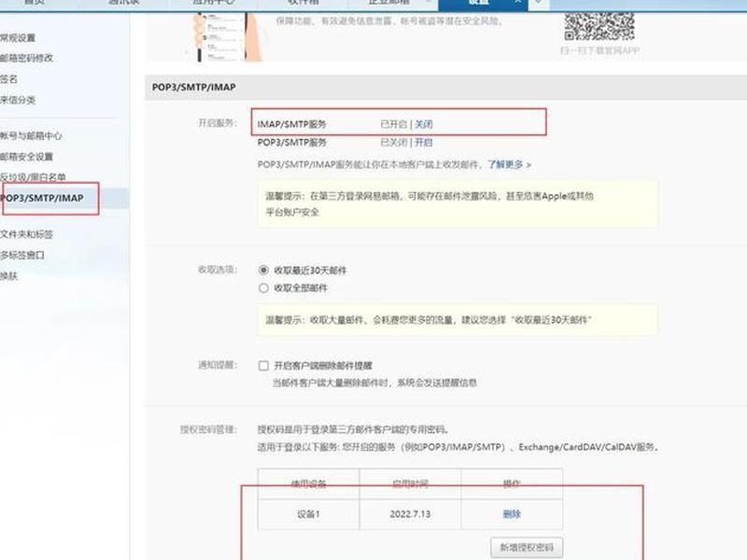747x560 pixels.
Task: Click the APP download QR code
Action: (599, 27)
